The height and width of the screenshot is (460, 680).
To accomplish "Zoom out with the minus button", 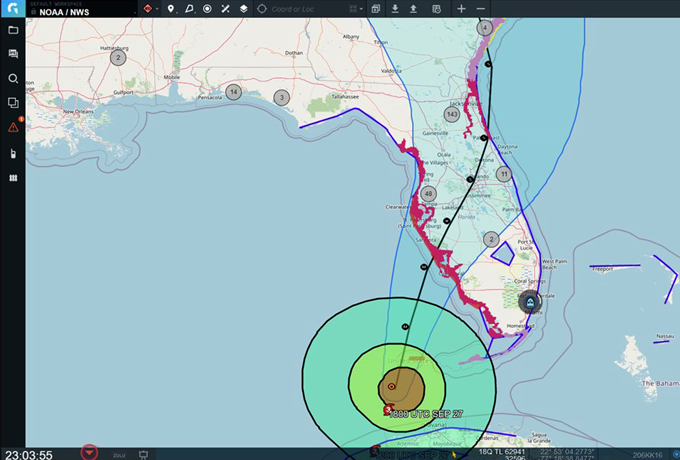I will (x=482, y=9).
